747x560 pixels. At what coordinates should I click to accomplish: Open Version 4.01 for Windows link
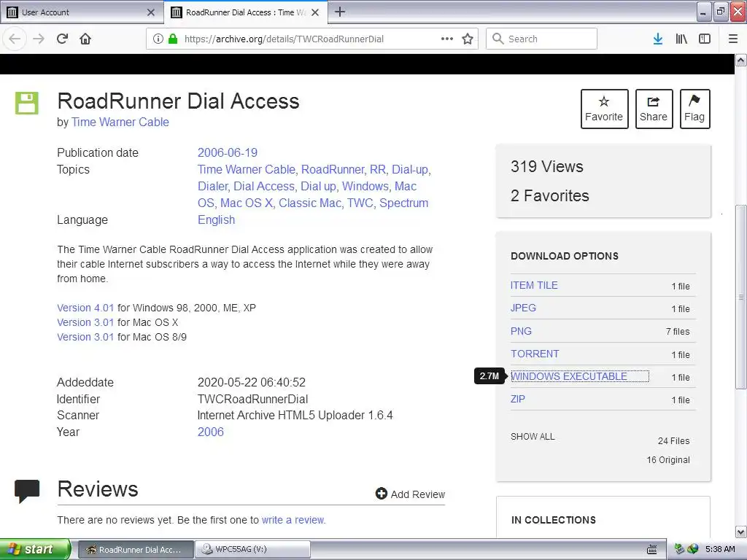(85, 308)
